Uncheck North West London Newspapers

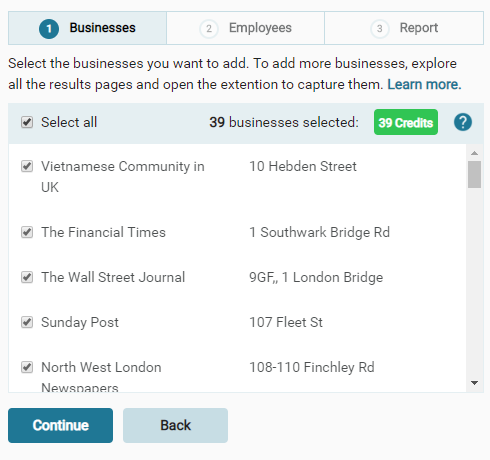27,367
